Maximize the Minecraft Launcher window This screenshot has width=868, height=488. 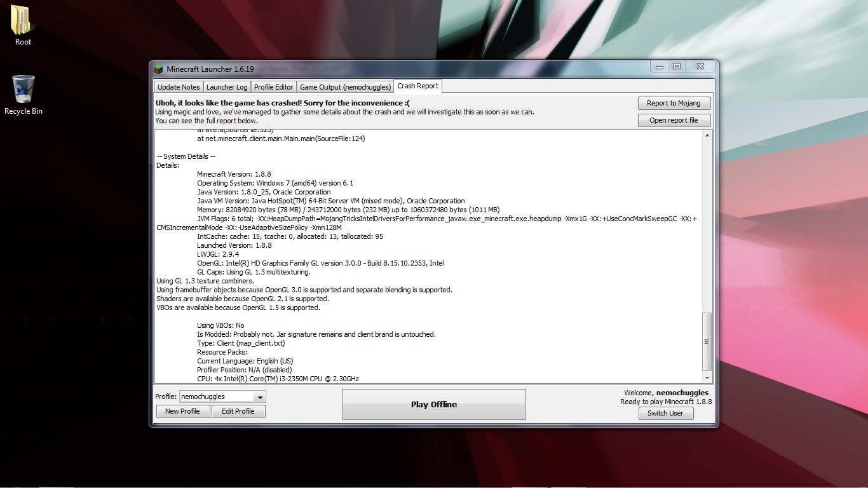coord(676,66)
